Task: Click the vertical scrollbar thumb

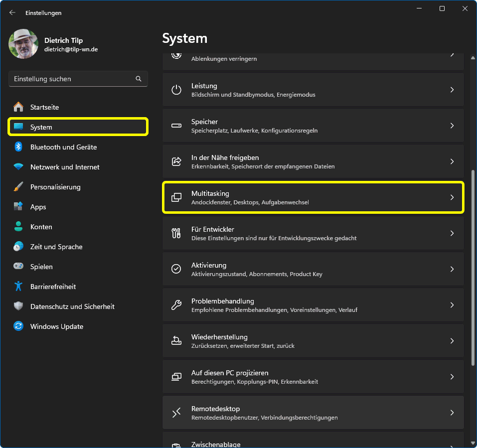Action: pos(473,267)
